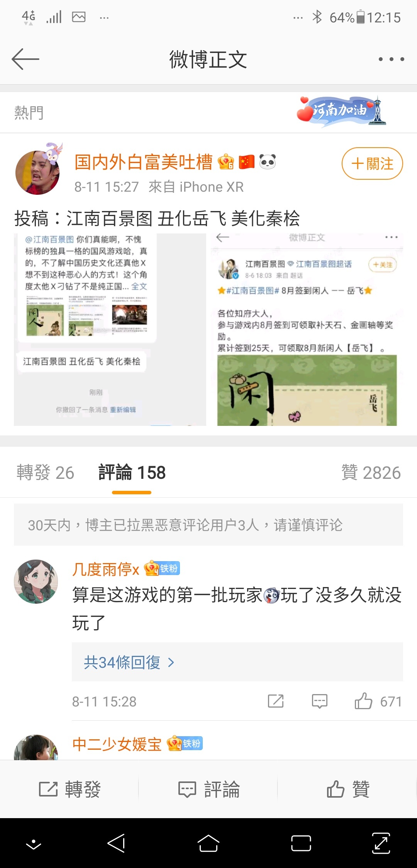Toggle like with bottom 贊 button

348,789
